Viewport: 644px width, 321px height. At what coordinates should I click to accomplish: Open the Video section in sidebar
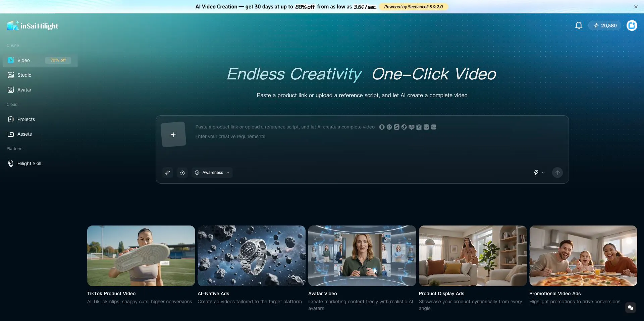40,60
